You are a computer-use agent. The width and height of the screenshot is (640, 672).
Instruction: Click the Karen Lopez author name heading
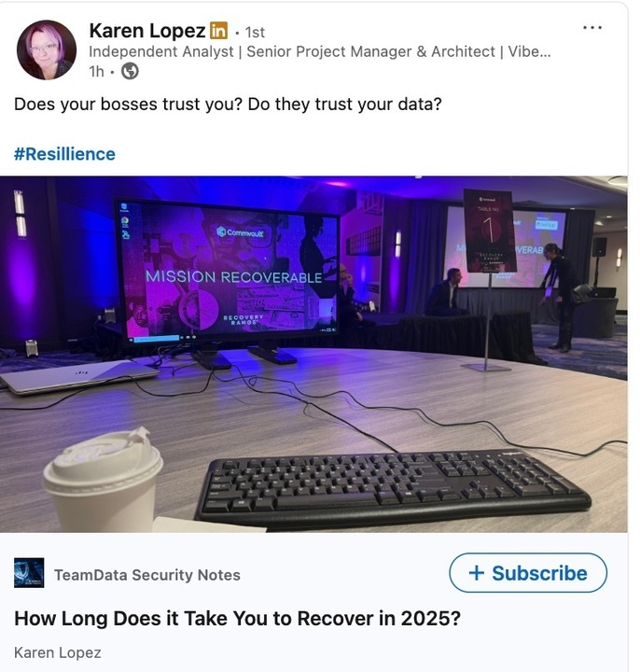tap(147, 31)
